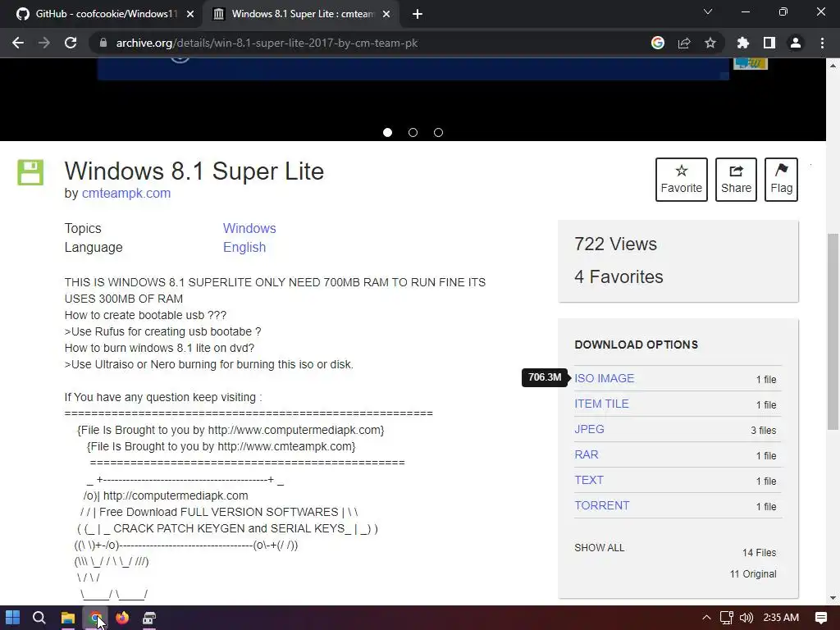Click the scrollbar down arrow
Screen dimensions: 840x630
click(x=833, y=598)
